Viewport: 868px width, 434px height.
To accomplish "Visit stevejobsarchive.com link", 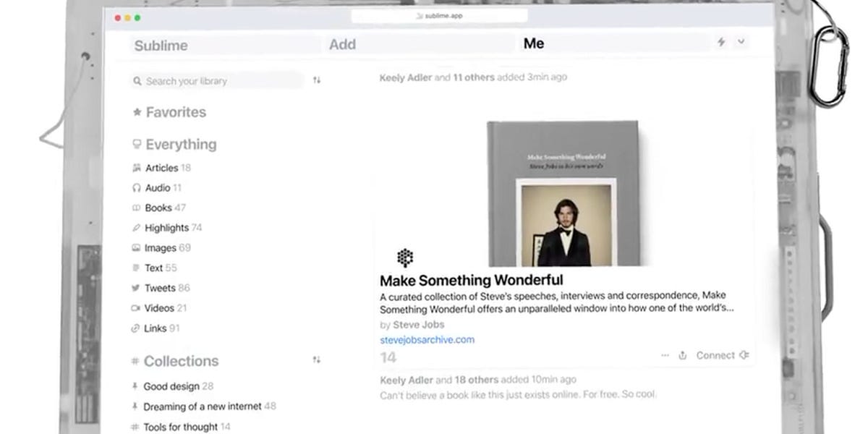I will [427, 340].
